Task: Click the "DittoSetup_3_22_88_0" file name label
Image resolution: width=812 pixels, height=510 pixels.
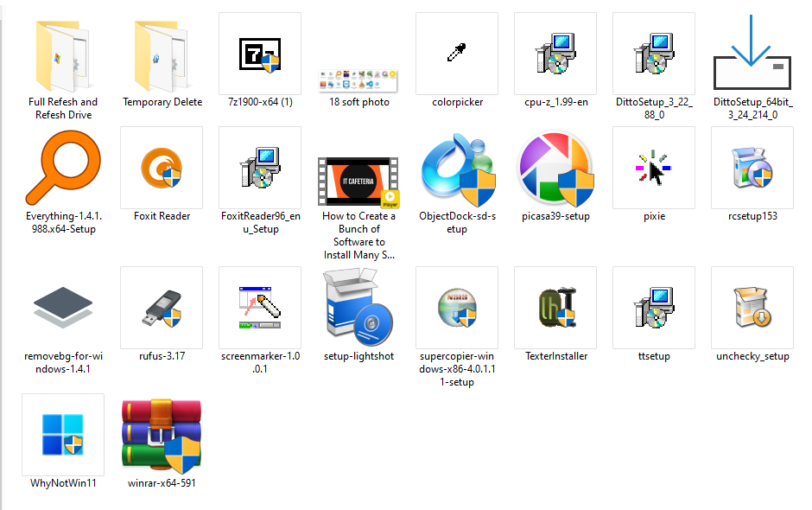Action: pos(654,108)
